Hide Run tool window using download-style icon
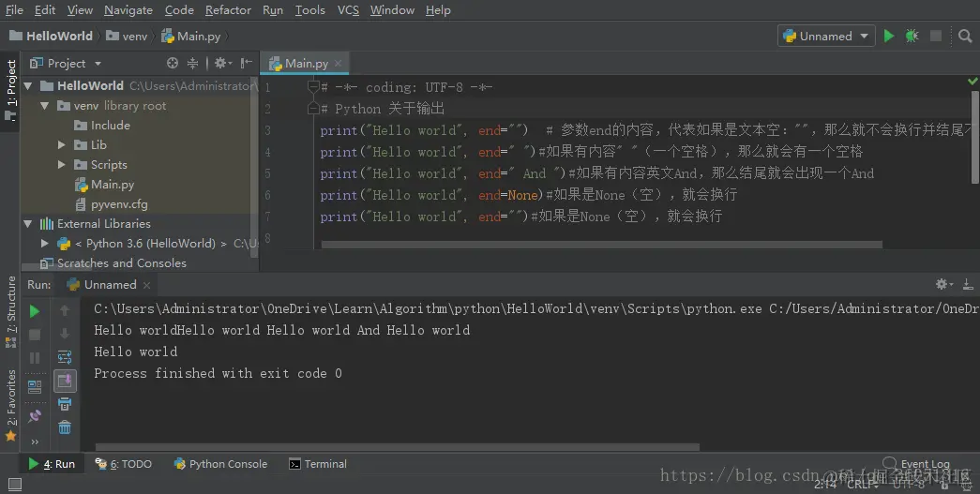This screenshot has height=494, width=980. tap(968, 284)
